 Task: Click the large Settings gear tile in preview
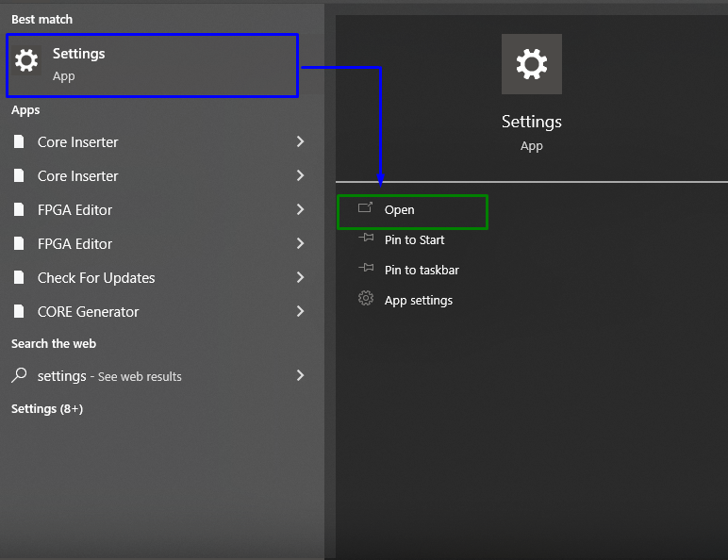532,64
